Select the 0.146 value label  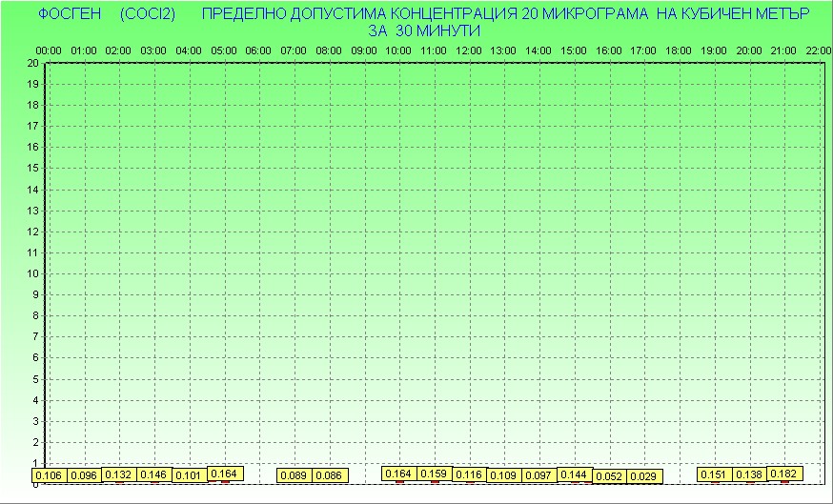click(154, 474)
